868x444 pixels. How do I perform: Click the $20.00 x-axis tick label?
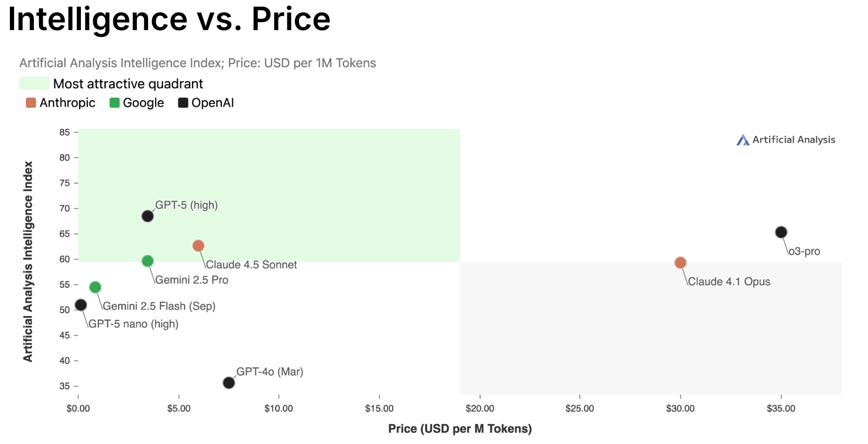(x=480, y=409)
